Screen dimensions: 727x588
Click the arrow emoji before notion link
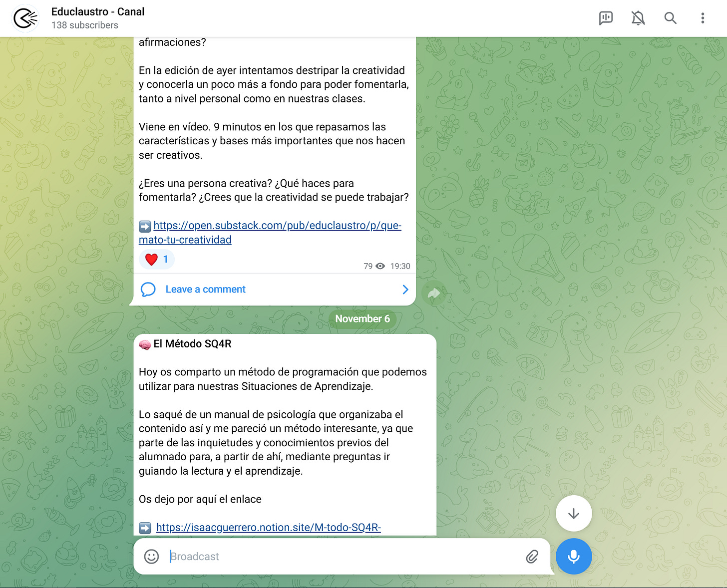pyautogui.click(x=145, y=528)
